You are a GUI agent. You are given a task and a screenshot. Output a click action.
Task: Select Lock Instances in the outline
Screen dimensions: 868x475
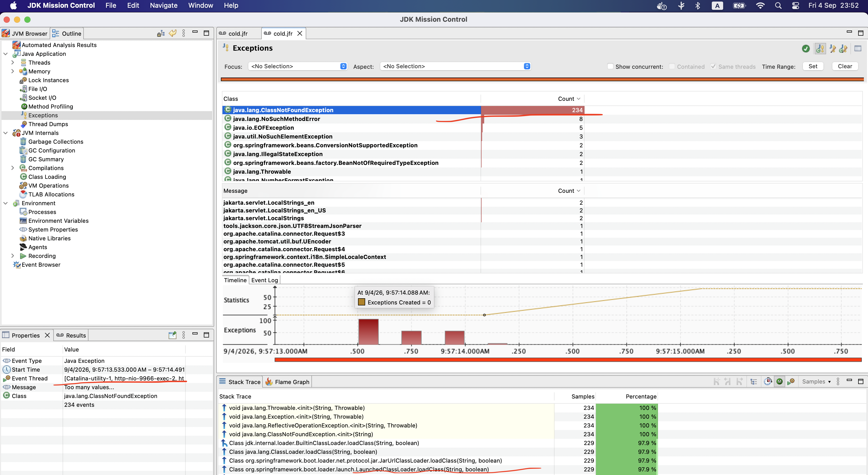pos(49,80)
